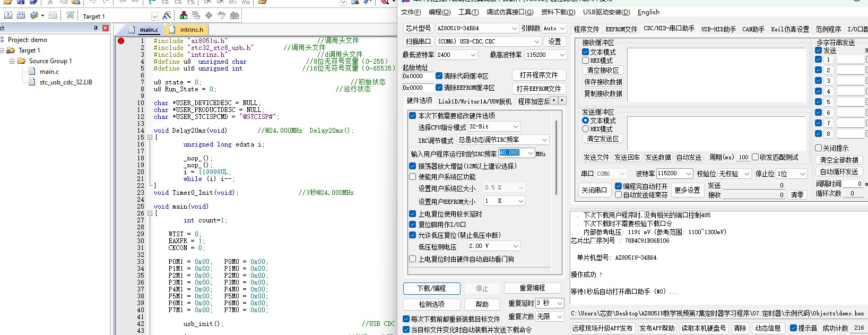Toggle 清除代码缓冲区 checkbox
The image size is (868, 335).
(439, 76)
